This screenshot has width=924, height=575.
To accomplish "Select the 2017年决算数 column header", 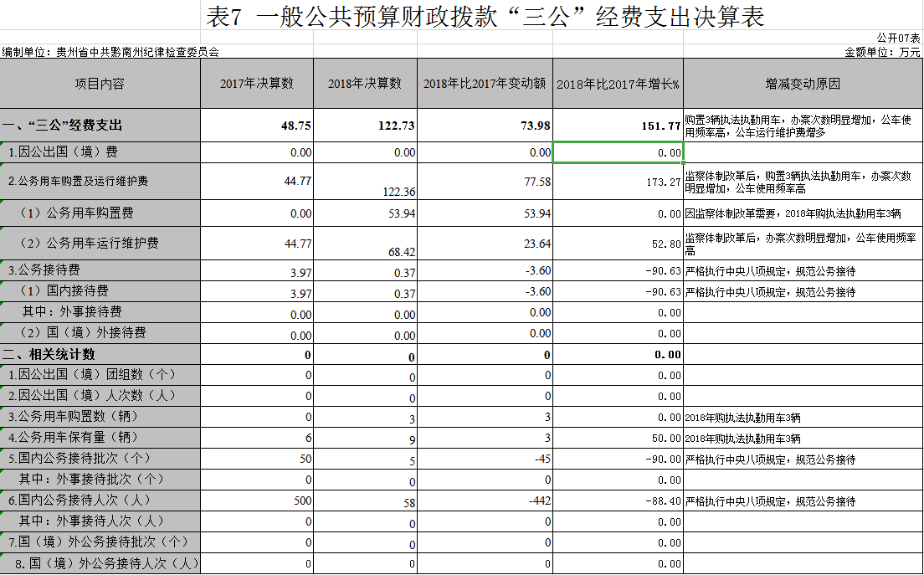I will 257,84.
